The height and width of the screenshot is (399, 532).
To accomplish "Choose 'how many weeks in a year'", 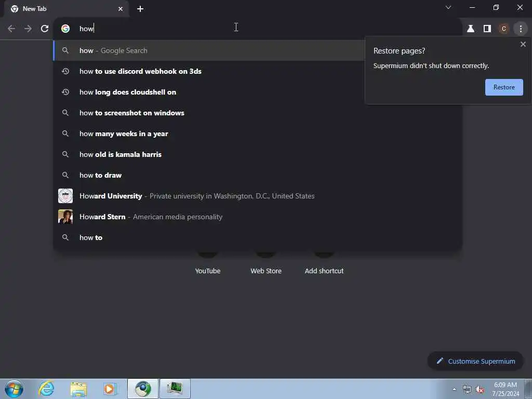I will [258, 134].
